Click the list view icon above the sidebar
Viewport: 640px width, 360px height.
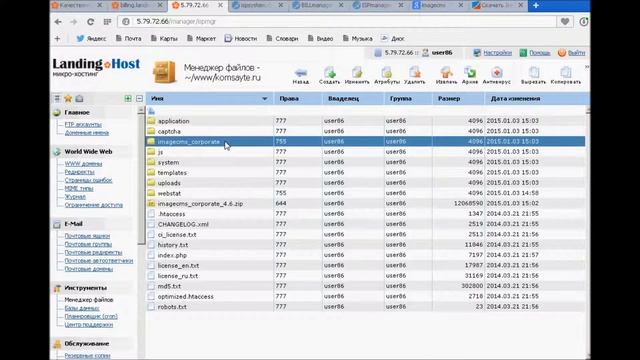(57, 98)
